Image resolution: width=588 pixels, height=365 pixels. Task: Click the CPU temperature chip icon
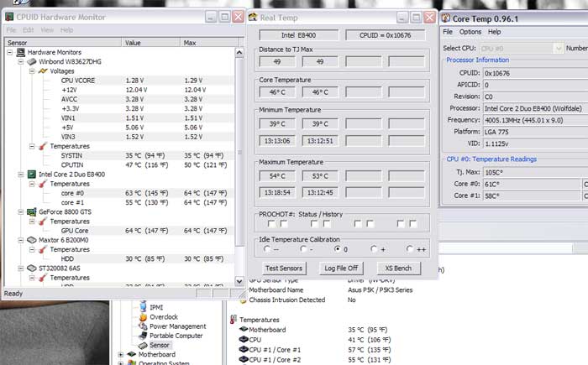[244, 340]
